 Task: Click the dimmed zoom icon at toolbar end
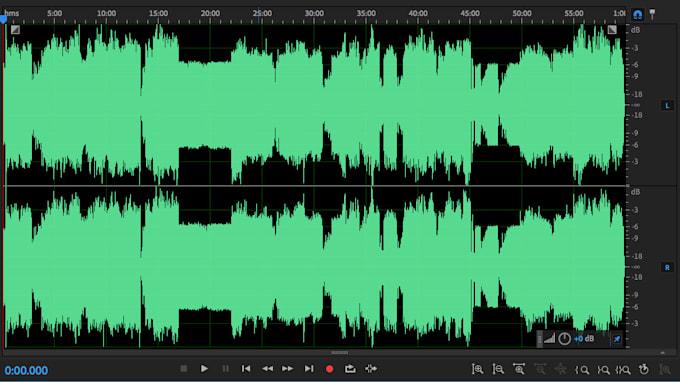point(664,369)
